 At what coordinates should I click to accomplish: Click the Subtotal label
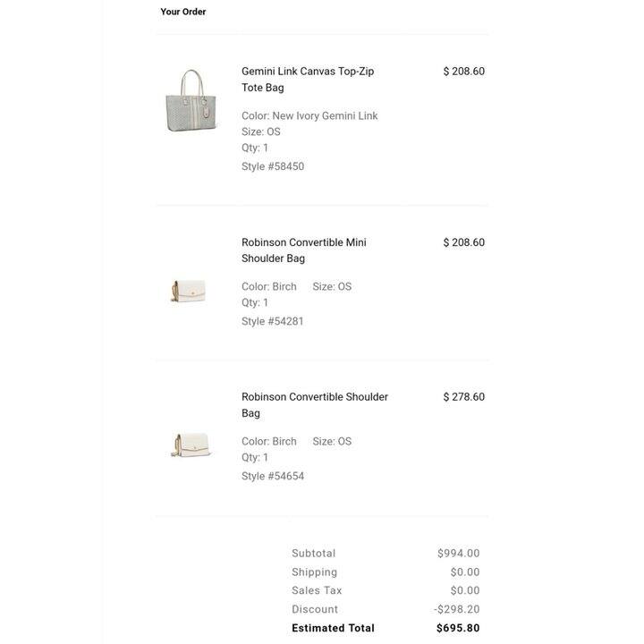pyautogui.click(x=313, y=554)
